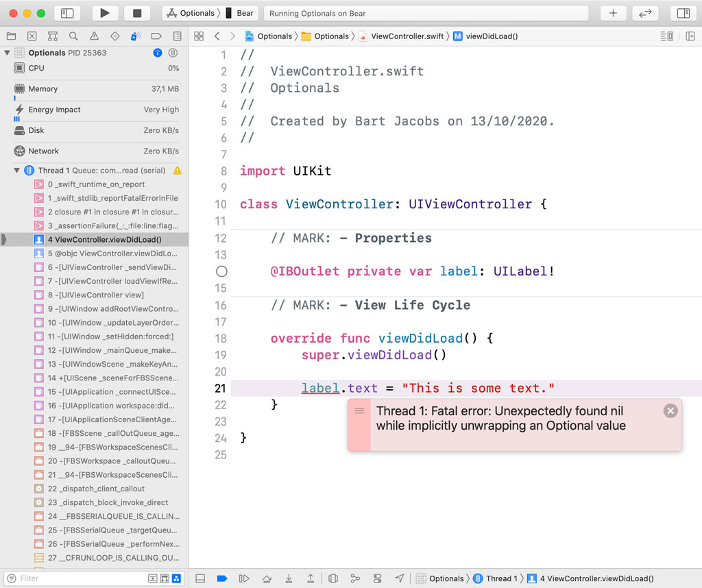Open the Debug Memory Graph icon

pos(355,578)
